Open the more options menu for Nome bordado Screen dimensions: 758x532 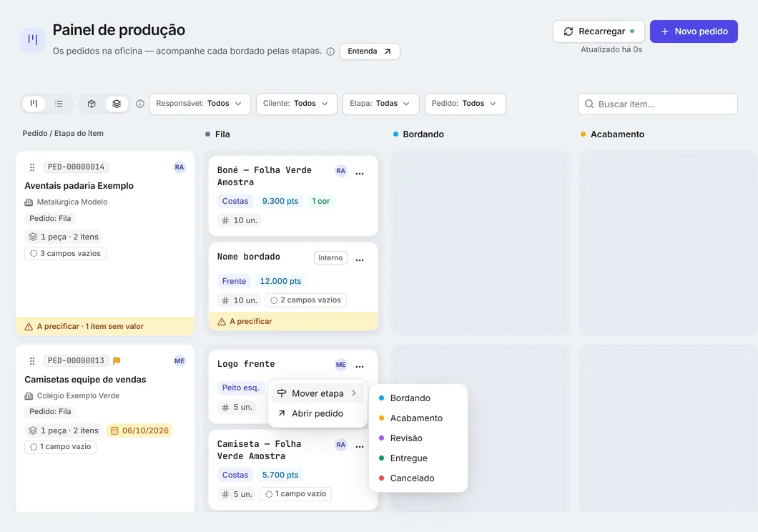tap(360, 260)
